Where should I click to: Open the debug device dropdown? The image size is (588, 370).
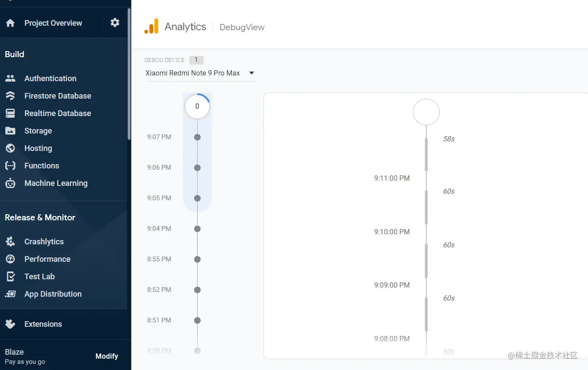pos(201,73)
